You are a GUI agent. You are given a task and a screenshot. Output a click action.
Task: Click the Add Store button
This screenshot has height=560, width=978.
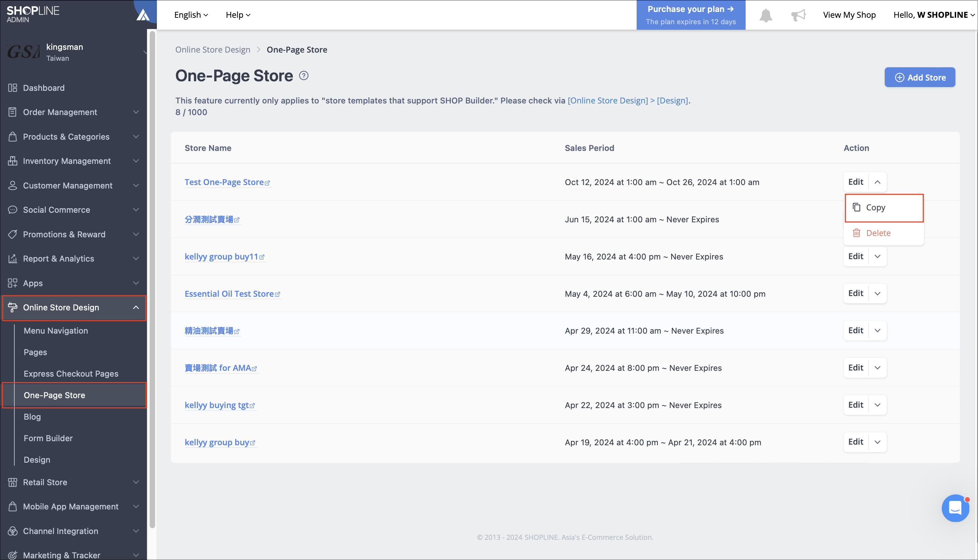tap(919, 77)
